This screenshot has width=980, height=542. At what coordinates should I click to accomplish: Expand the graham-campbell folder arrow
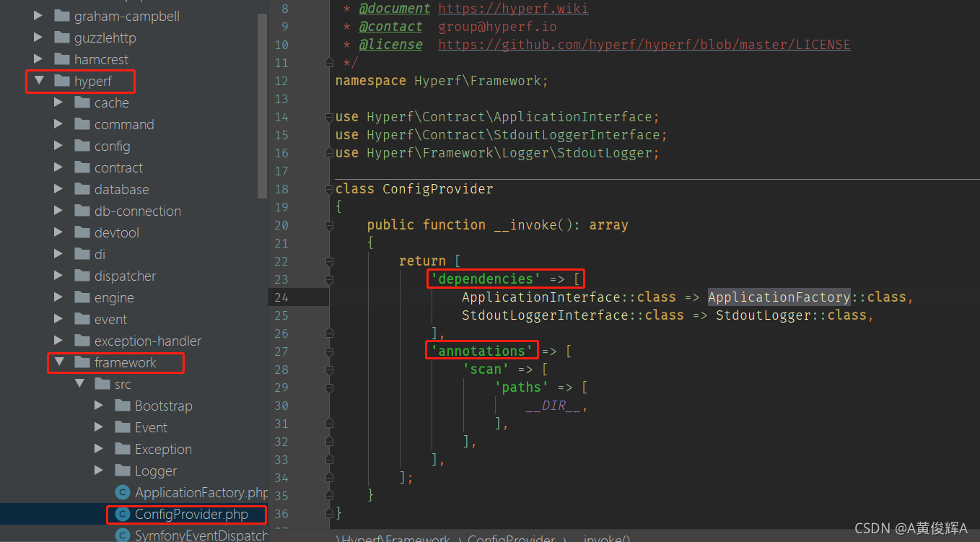(38, 16)
